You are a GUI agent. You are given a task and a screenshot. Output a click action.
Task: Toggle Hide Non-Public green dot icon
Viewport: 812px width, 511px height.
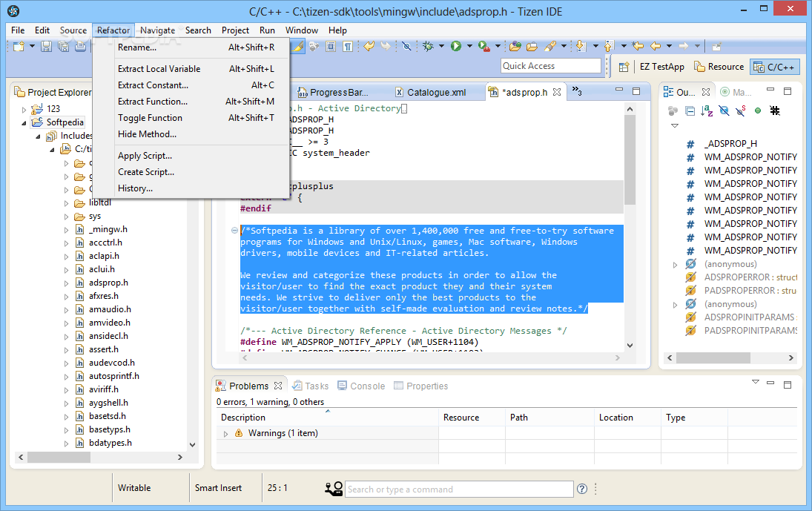(x=758, y=111)
